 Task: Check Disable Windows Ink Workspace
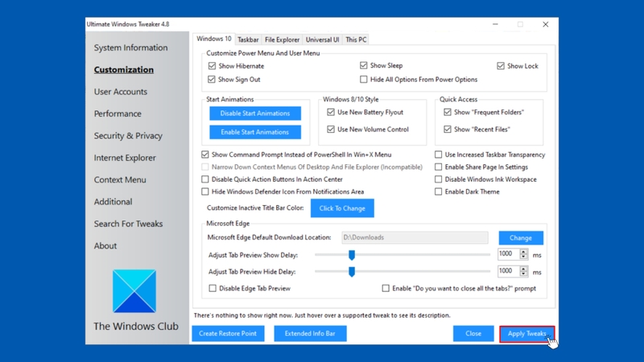pos(438,179)
